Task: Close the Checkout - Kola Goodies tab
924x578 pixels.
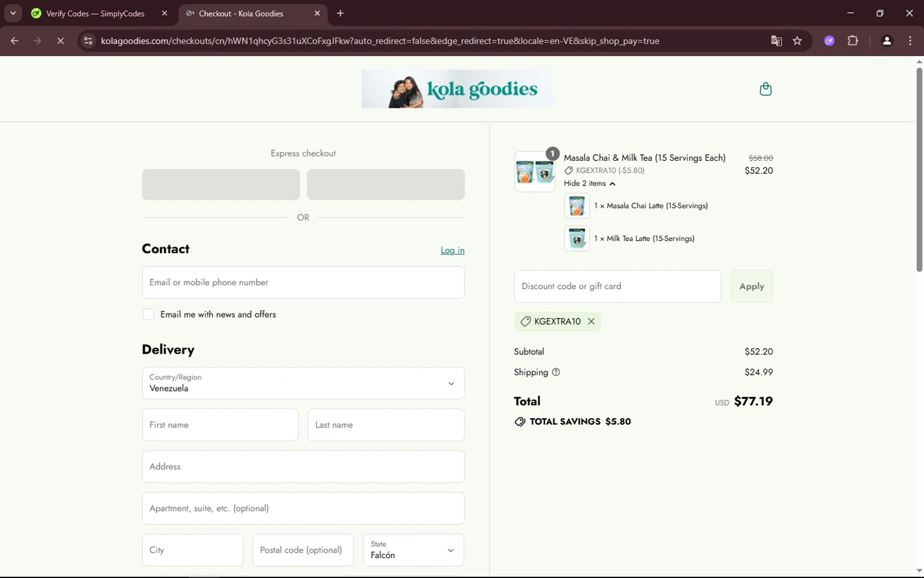Action: pyautogui.click(x=317, y=14)
